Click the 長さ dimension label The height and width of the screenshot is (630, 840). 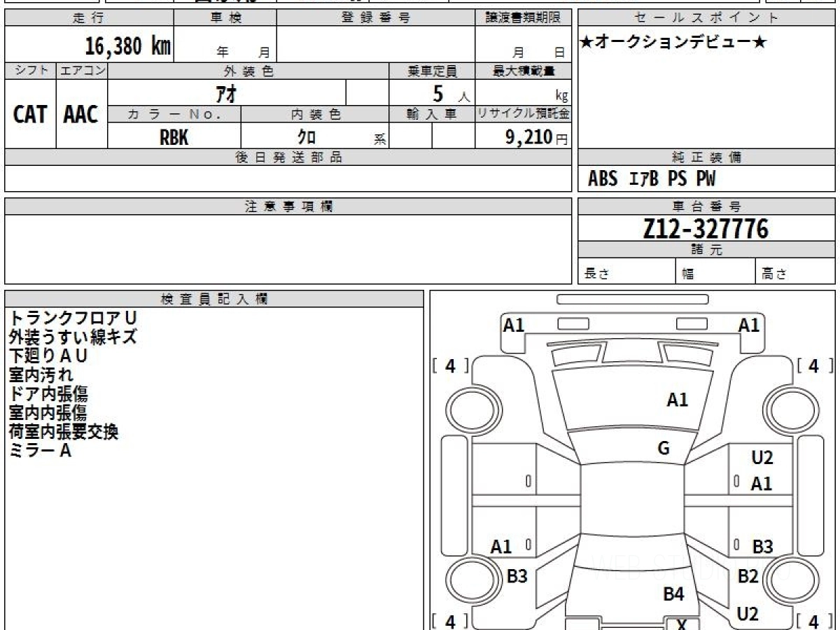click(596, 274)
